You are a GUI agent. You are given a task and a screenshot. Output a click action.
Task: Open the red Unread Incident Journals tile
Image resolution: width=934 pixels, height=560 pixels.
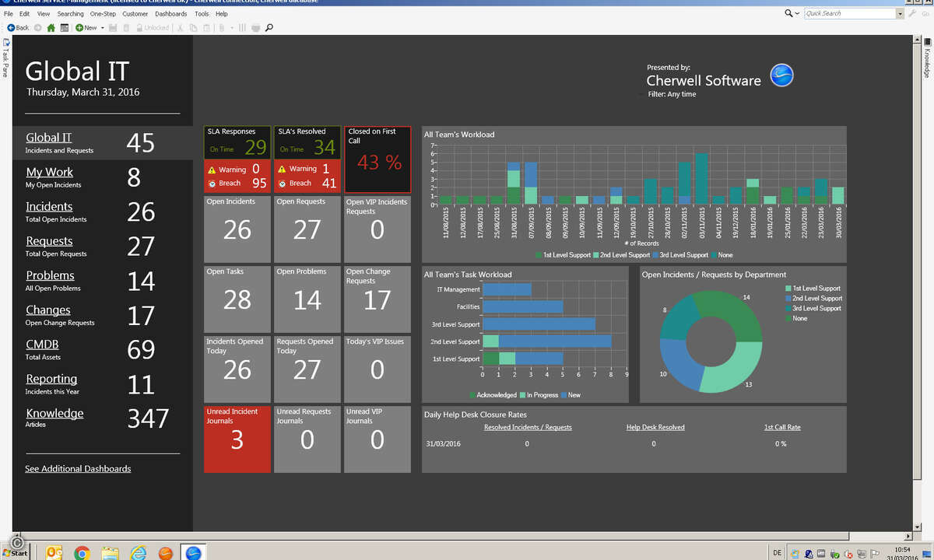click(x=237, y=439)
